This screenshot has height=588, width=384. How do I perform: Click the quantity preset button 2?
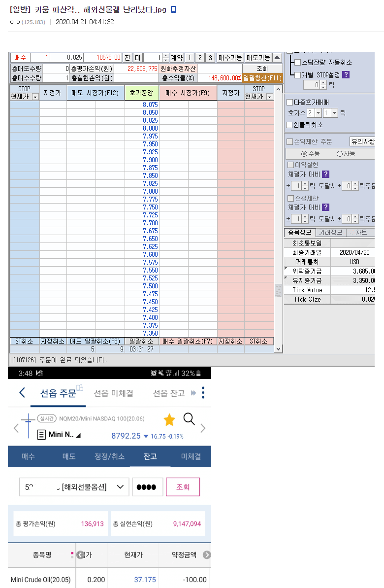tap(200, 58)
